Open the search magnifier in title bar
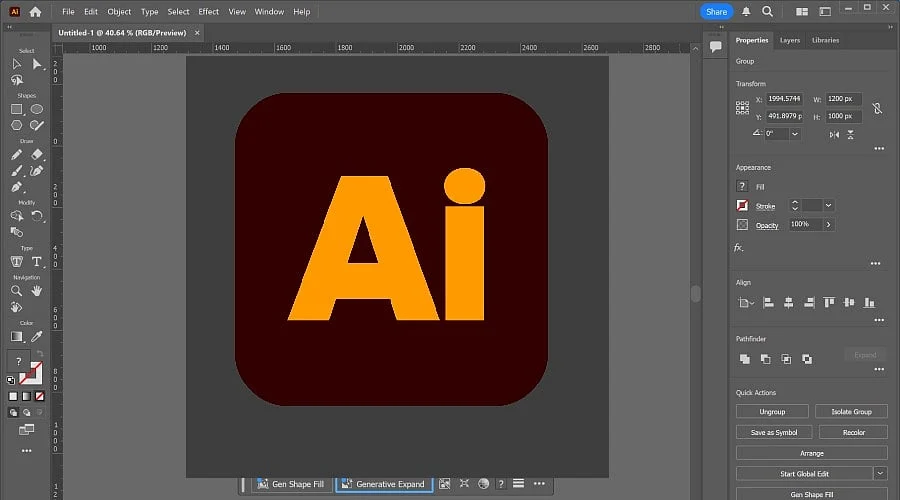The image size is (900, 500). coord(767,11)
